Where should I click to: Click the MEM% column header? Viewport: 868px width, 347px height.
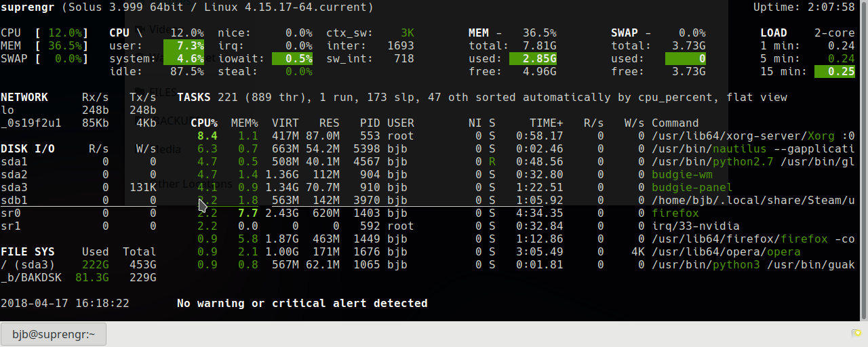pos(245,123)
